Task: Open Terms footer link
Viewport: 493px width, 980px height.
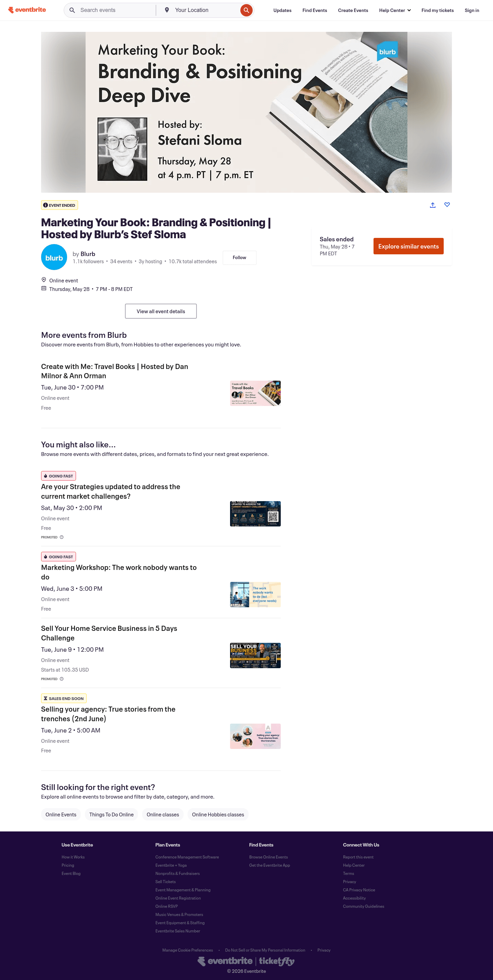Action: coord(349,874)
